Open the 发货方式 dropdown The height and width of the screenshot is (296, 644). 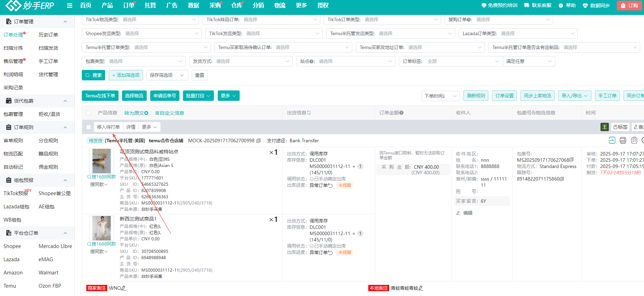(241, 61)
